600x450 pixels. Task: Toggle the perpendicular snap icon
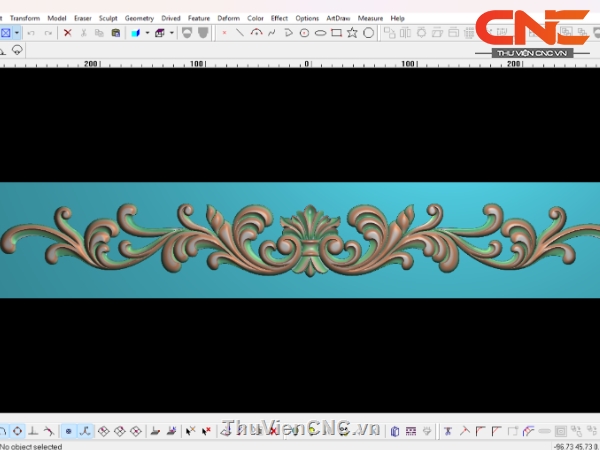point(34,431)
